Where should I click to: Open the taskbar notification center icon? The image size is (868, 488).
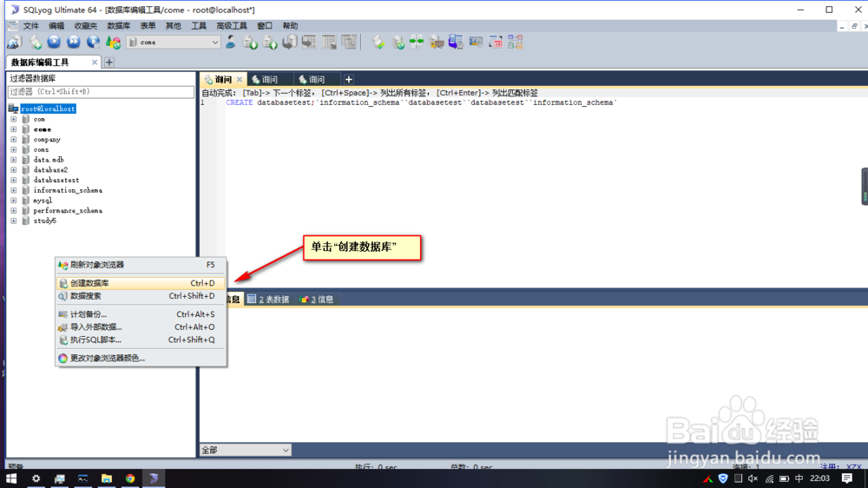pos(847,478)
